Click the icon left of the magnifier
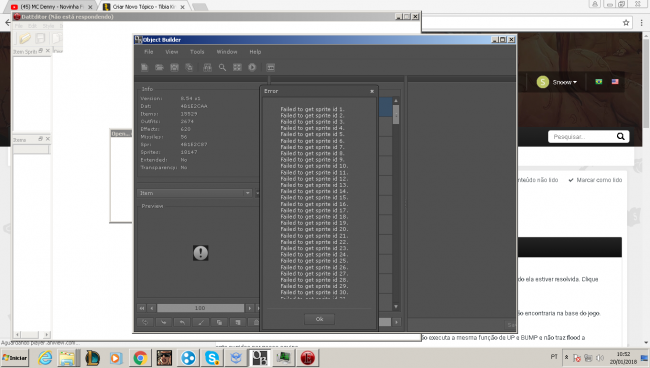The height and width of the screenshot is (368, 650). (x=207, y=67)
